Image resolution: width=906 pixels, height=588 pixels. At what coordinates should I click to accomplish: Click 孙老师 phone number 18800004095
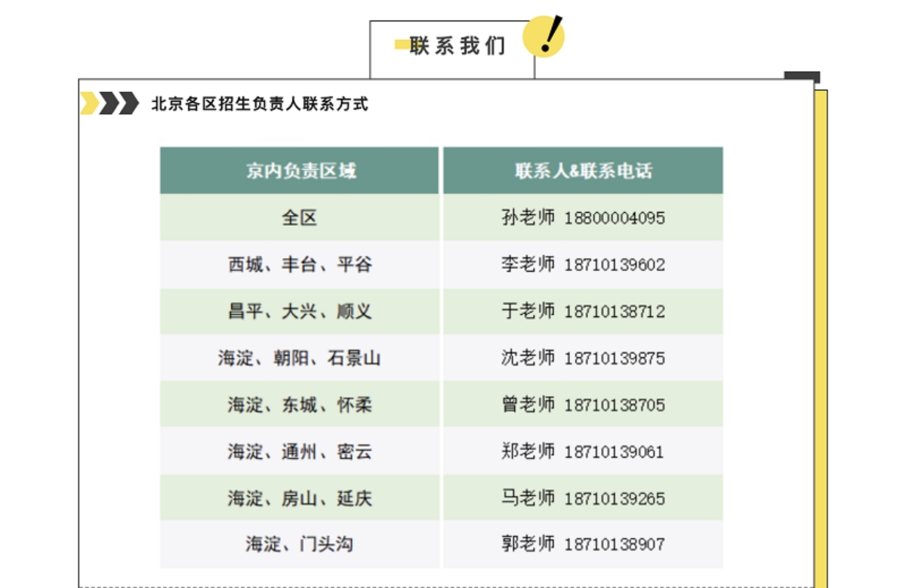(x=615, y=218)
